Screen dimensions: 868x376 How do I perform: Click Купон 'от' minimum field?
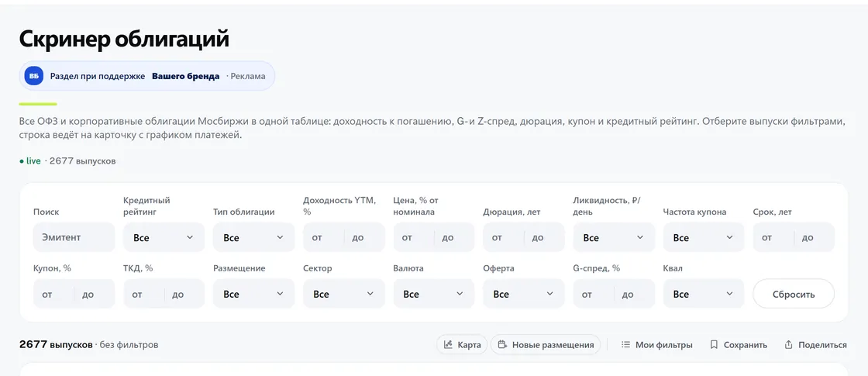coord(53,294)
